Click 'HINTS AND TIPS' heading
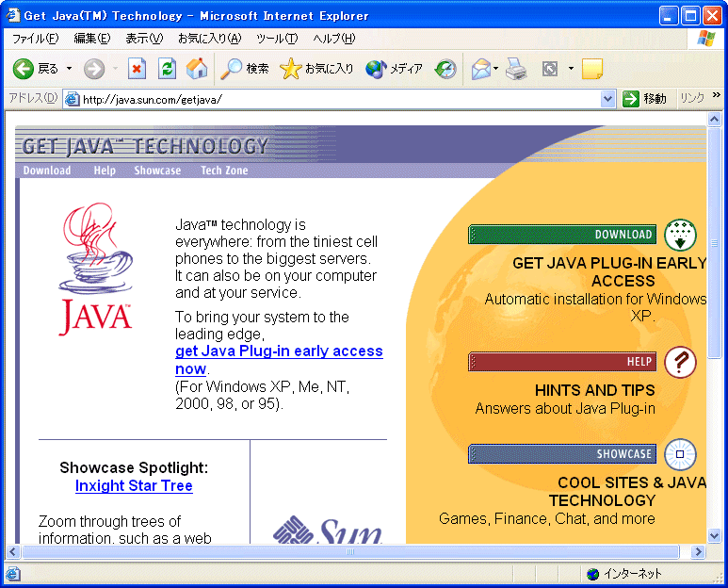 click(x=595, y=391)
